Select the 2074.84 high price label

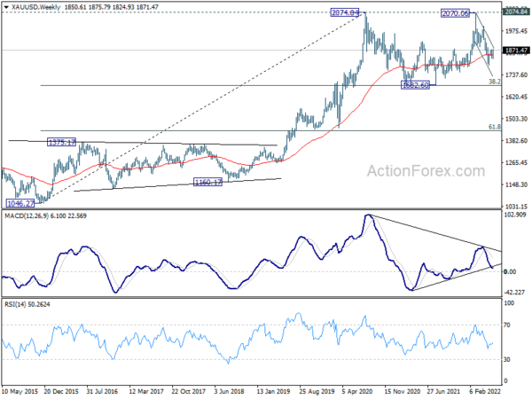coord(345,13)
